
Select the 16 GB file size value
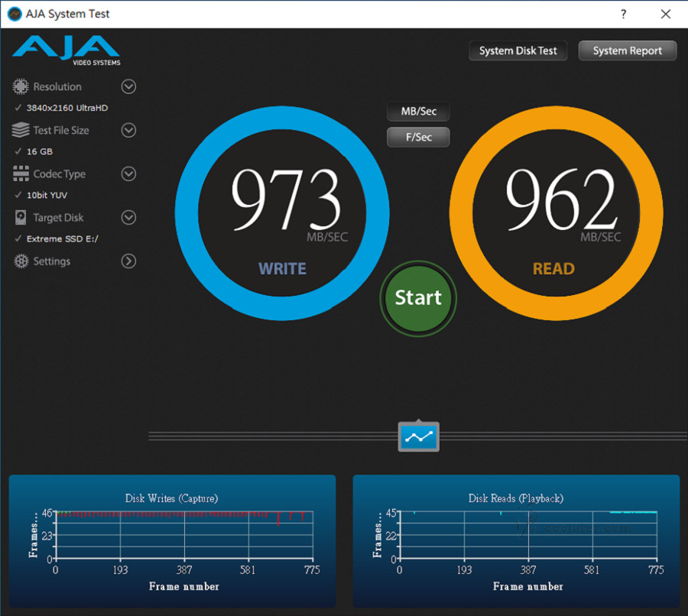pyautogui.click(x=40, y=151)
